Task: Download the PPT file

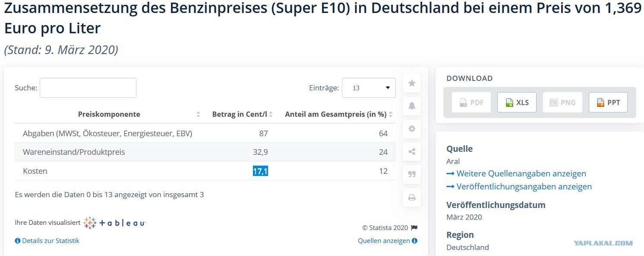Action: (x=608, y=102)
